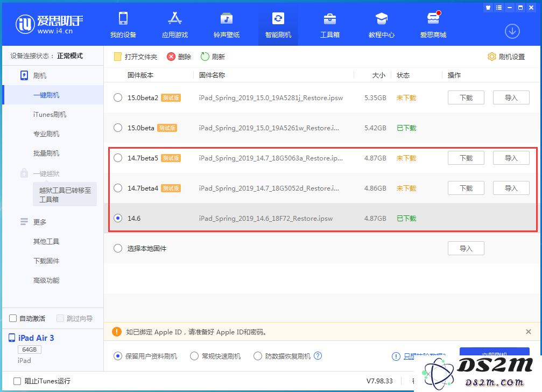Image resolution: width=542 pixels, height=392 pixels.
Task: Click the V7.98.33 version label
Action: click(x=379, y=381)
